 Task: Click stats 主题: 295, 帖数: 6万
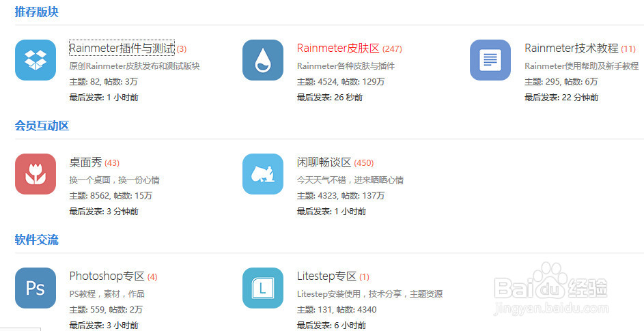[561, 82]
